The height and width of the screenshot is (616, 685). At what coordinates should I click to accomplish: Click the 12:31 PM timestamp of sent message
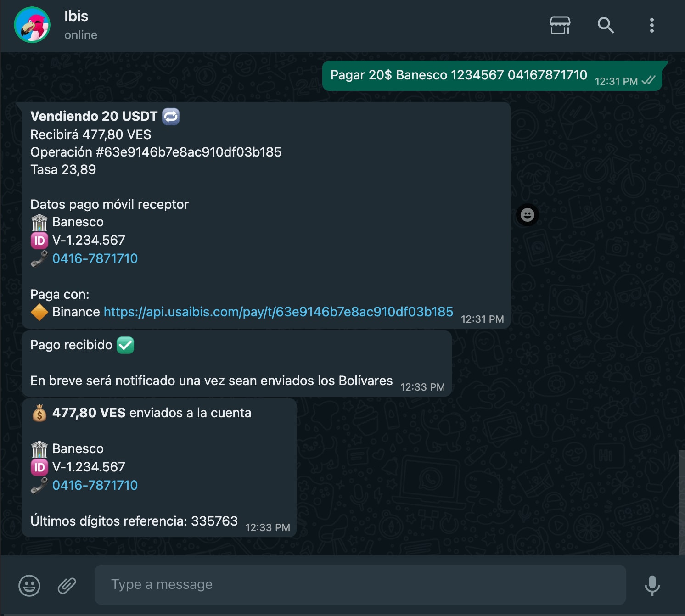(x=616, y=81)
